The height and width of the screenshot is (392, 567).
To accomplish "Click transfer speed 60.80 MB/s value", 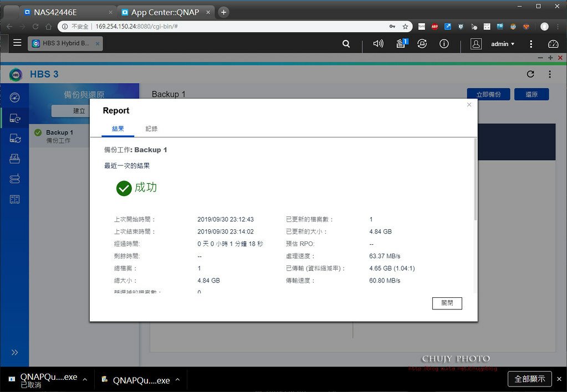I will point(385,281).
